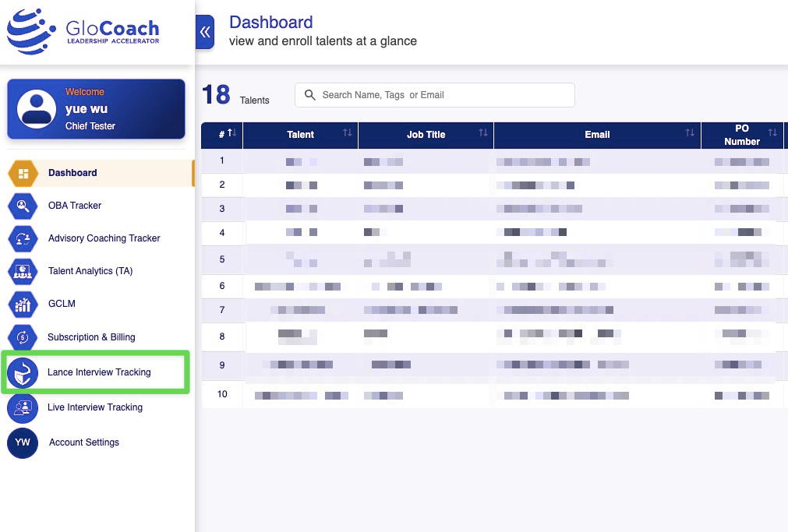Click the Job Title column header
The height and width of the screenshot is (532, 788).
coord(426,135)
